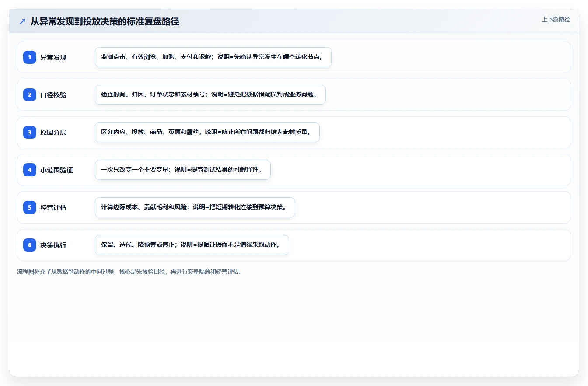Select step number badge 2

pos(30,95)
